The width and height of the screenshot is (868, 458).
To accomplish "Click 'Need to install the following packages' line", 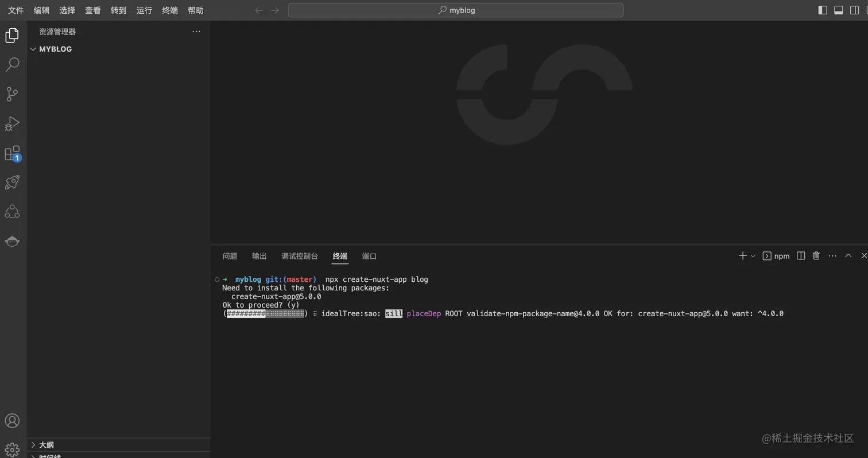I will (305, 288).
